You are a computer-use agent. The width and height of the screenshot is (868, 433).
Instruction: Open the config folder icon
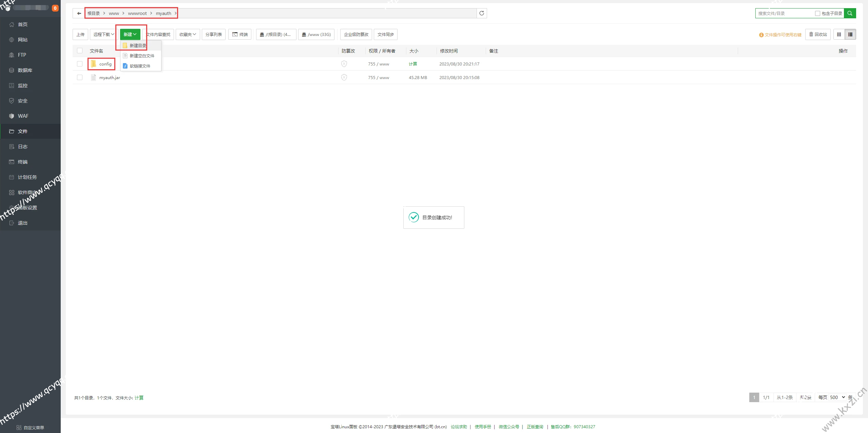[94, 64]
